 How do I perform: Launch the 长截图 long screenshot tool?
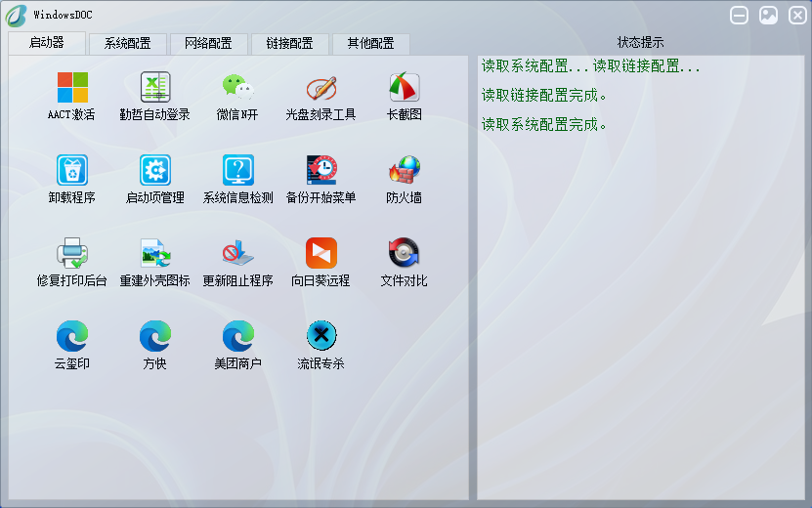tap(404, 88)
